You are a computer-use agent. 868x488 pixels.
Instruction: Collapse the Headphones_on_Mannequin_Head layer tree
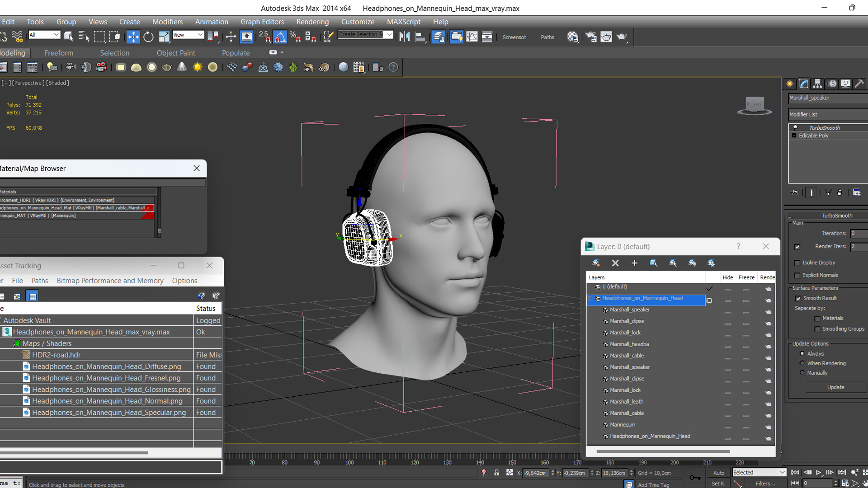(590, 299)
